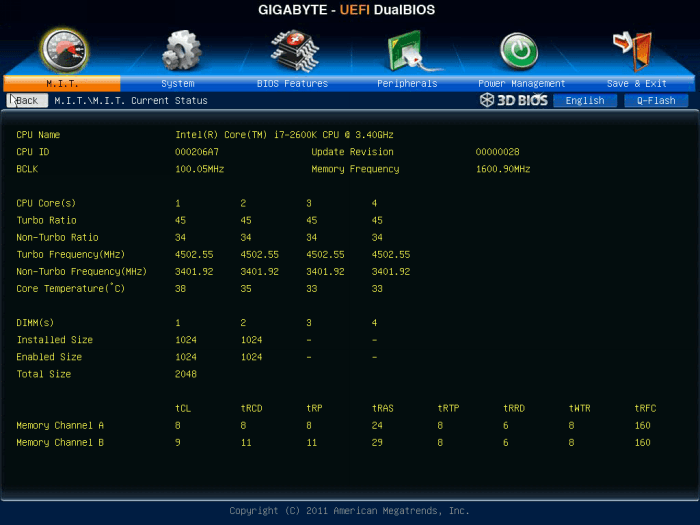Screen dimensions: 700x525
Task: Select core 2 temperature value 35
Action: coord(246,289)
